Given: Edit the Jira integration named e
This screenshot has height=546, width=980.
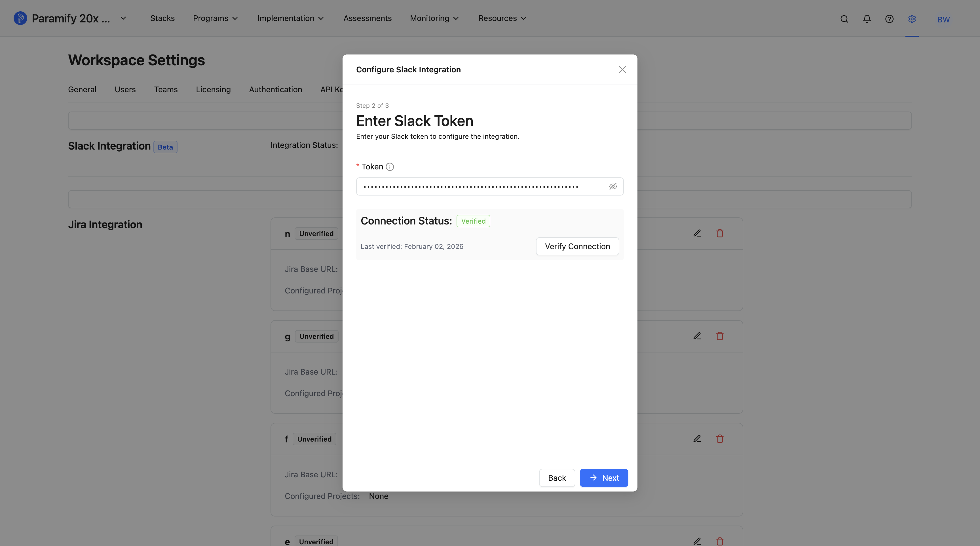Looking at the screenshot, I should [x=697, y=541].
